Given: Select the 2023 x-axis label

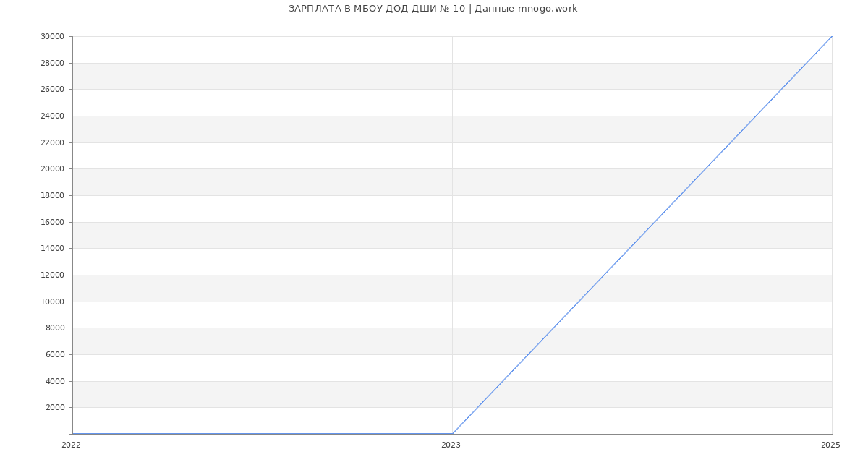Looking at the screenshot, I should pos(451,445).
